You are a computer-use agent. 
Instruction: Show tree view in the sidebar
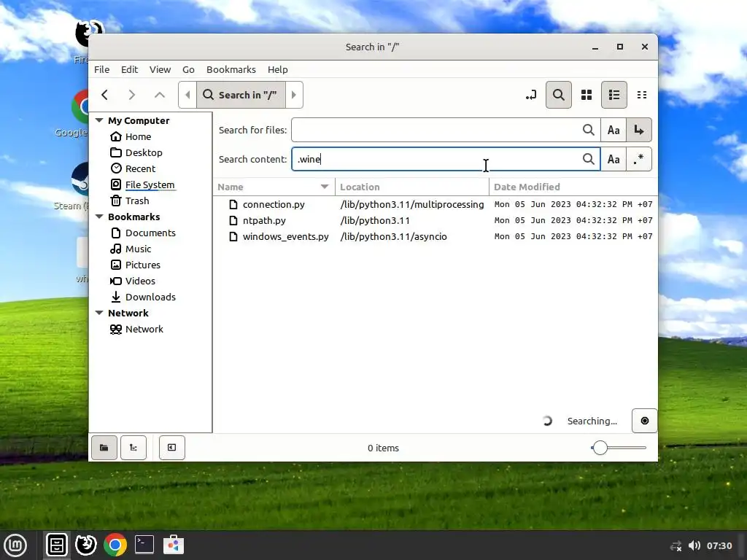133,448
